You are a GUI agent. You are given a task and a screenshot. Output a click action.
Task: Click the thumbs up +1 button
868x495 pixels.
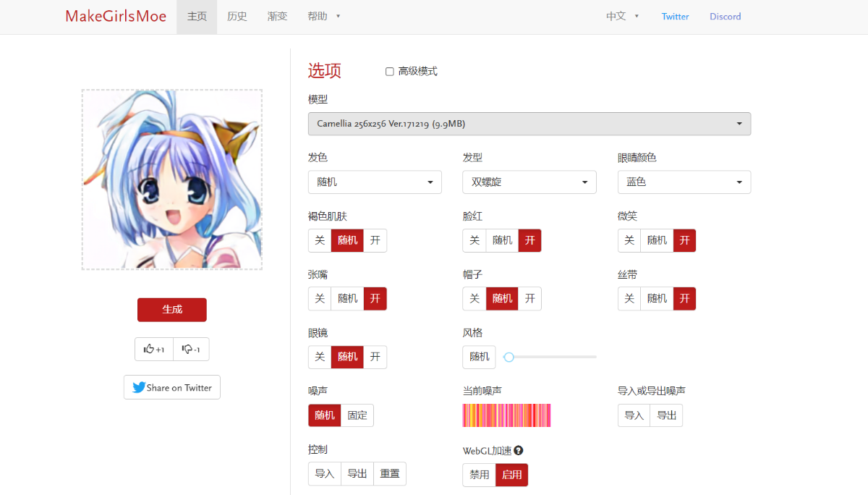(154, 349)
